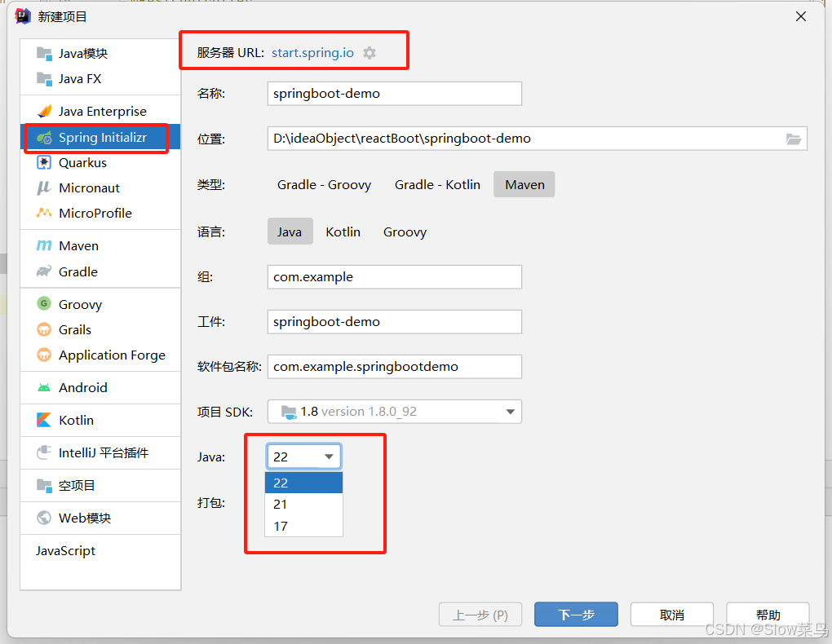Set language to Kotlin
Screen dimensions: 832x644
(343, 232)
